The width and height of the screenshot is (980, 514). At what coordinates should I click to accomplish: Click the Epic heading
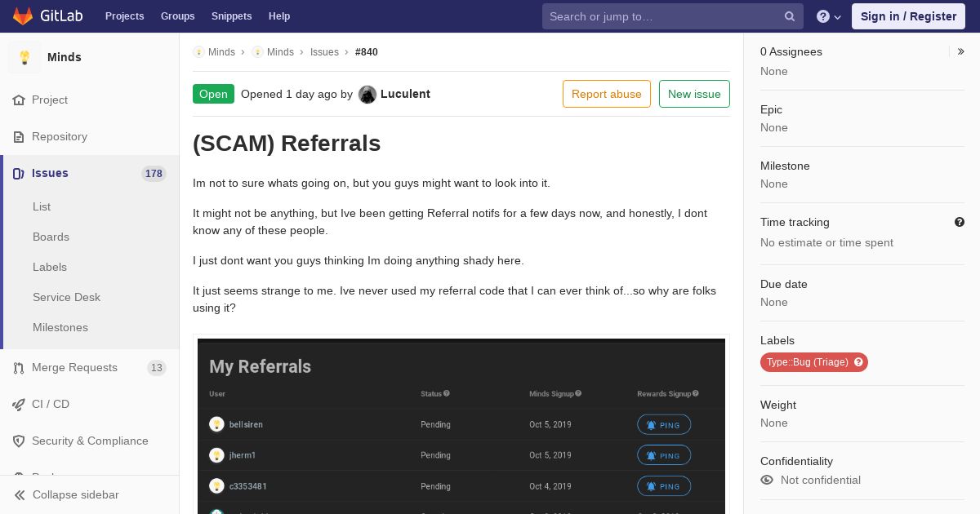pyautogui.click(x=771, y=109)
